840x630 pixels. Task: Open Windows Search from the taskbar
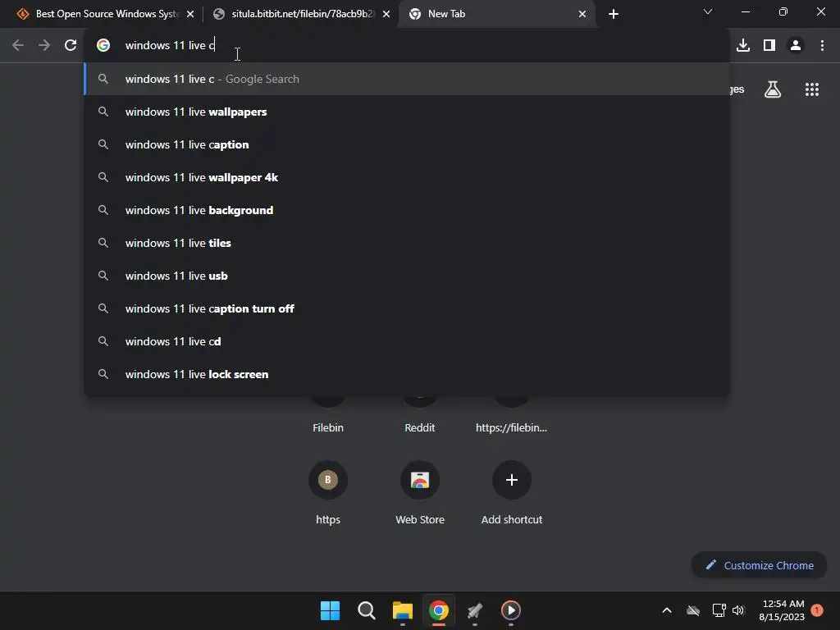tap(367, 610)
